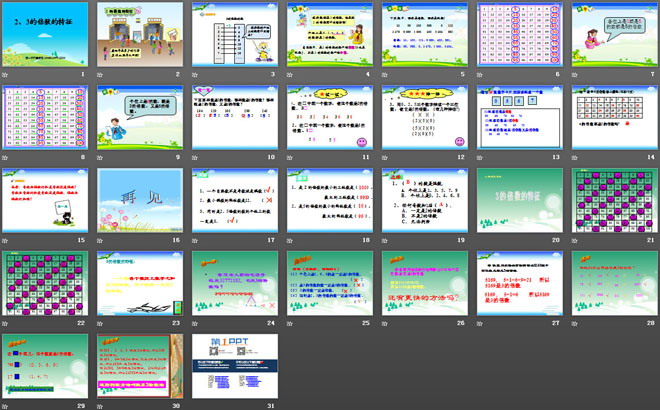
Task: Select slide 1 title thumbnail
Action: (x=45, y=34)
